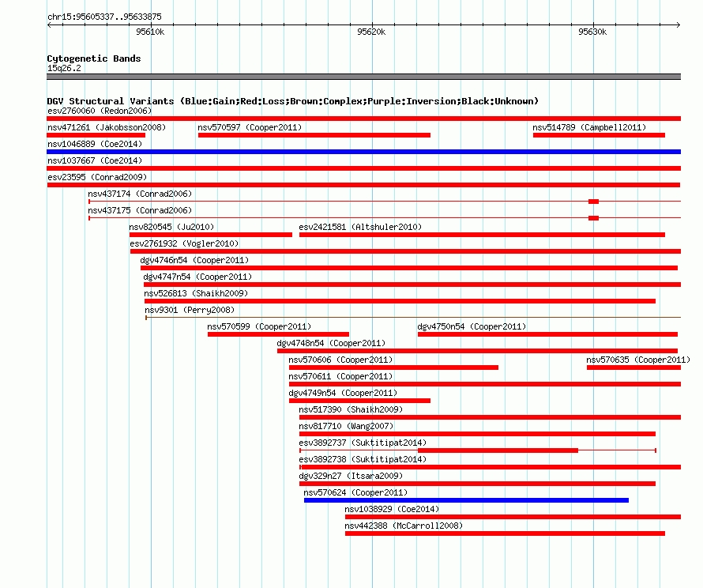
Task: Click the DGV Structural Variants track title
Action: pyautogui.click(x=292, y=101)
